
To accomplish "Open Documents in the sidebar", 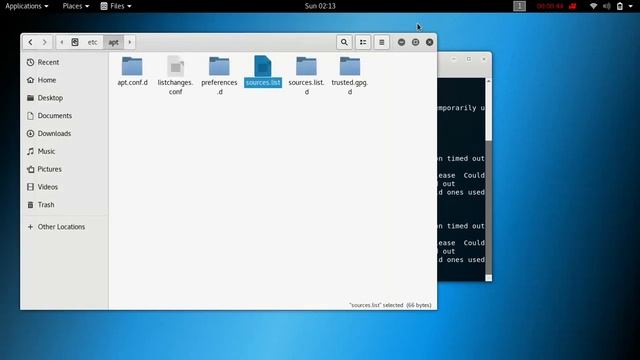I will point(64,116).
